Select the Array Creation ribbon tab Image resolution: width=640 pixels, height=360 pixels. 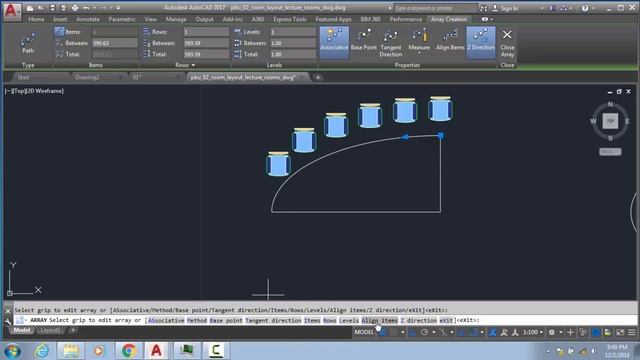[x=449, y=19]
